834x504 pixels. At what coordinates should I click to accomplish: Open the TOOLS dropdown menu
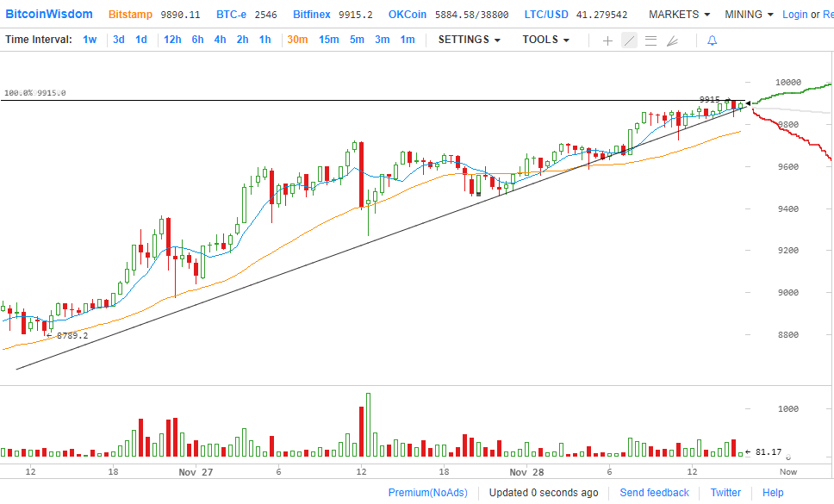coord(545,40)
